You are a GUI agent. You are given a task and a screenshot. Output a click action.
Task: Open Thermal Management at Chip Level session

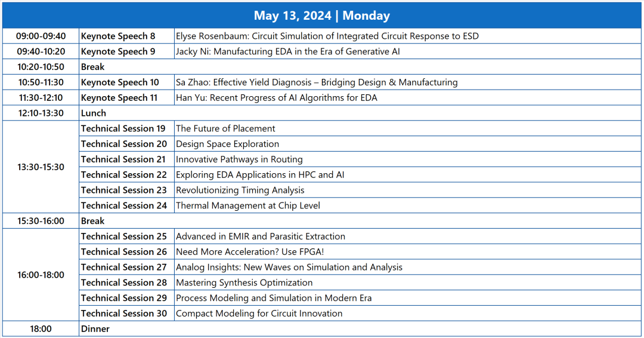(x=247, y=206)
